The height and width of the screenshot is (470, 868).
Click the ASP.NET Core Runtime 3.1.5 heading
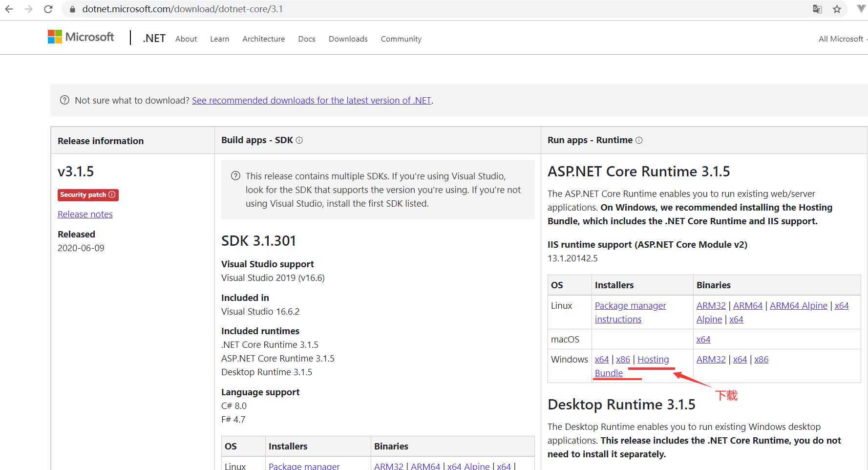tap(638, 171)
